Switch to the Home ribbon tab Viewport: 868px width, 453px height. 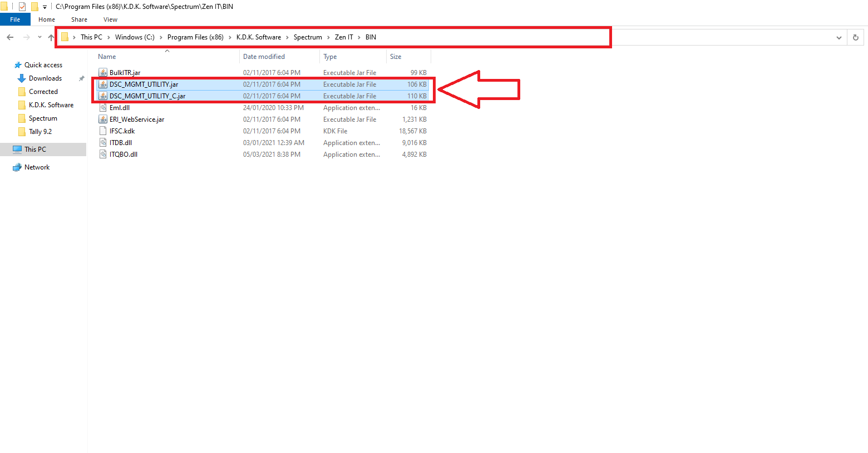(x=47, y=19)
